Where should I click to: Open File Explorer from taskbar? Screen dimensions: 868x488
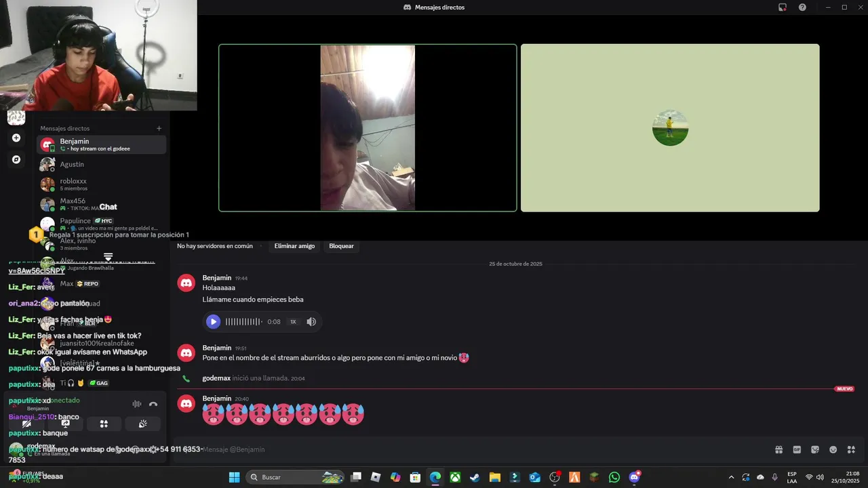[x=494, y=477]
